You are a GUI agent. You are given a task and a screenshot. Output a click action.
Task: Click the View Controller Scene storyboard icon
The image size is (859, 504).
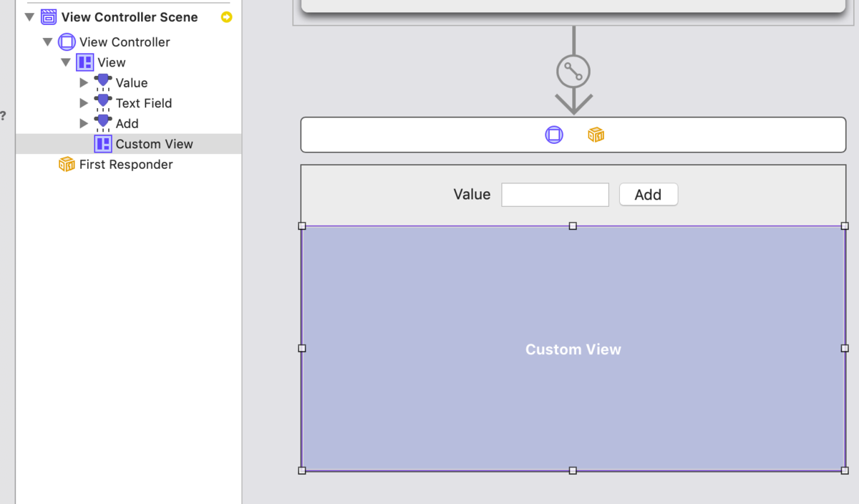point(49,17)
